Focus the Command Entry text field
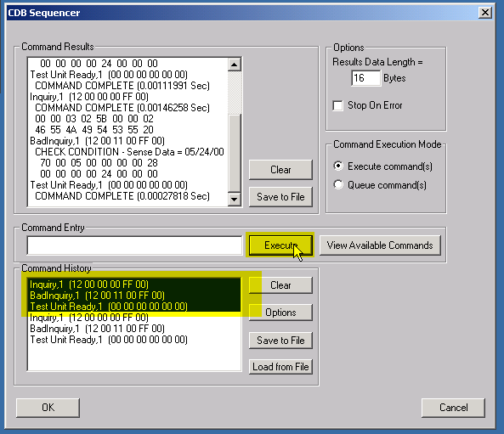Screen dimensions: 504x434 [x=134, y=245]
